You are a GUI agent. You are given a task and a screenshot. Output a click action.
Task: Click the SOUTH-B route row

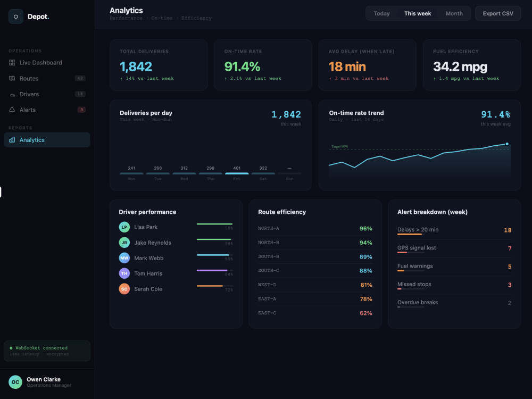315,256
